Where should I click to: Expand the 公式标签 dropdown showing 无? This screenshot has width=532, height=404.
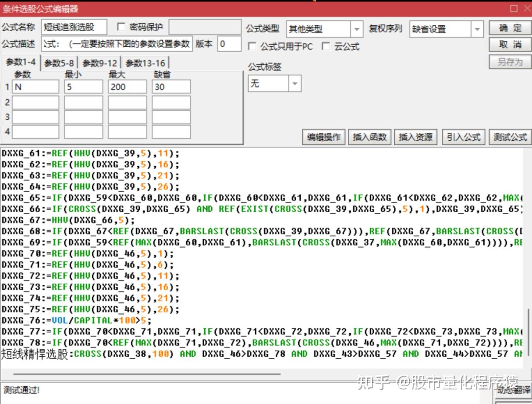tap(294, 83)
